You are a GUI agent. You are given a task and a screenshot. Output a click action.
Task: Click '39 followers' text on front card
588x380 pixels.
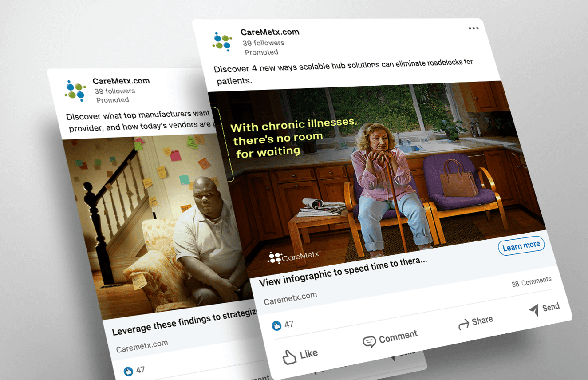pos(264,43)
